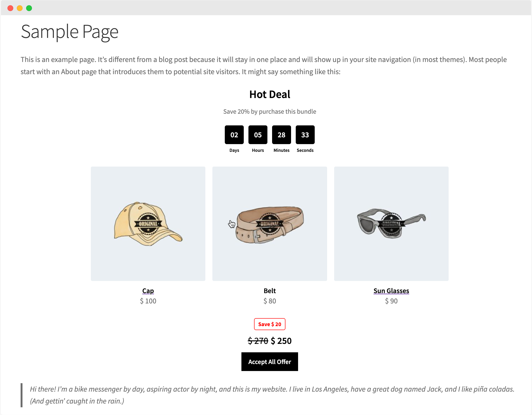Select the Belt product image
Image resolution: width=532 pixels, height=415 pixels.
pos(270,223)
